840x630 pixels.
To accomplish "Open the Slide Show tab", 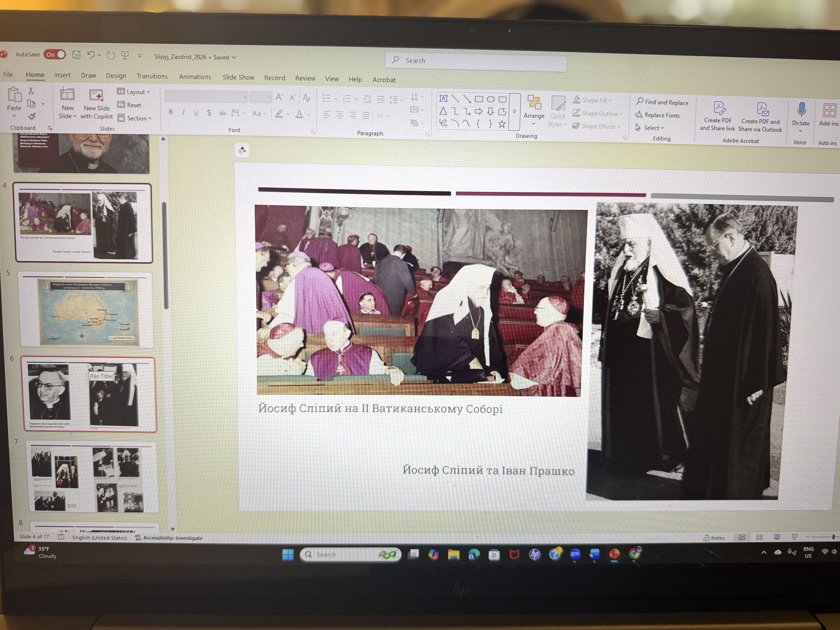I will coord(238,77).
